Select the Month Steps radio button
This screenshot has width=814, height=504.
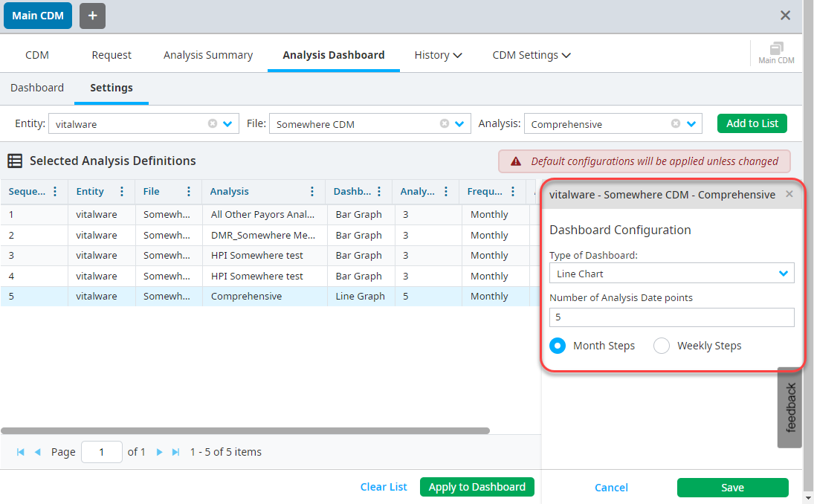pos(558,346)
